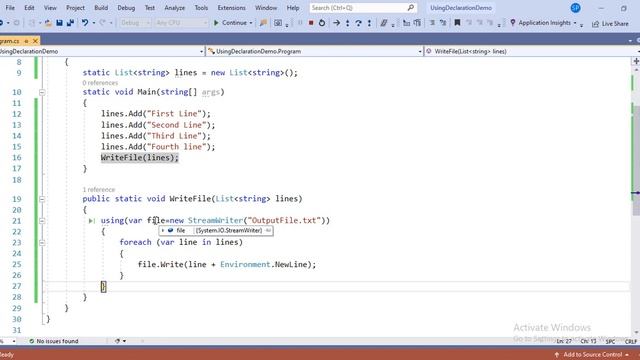Collapse the foreach block at line 23
Screen dimensions: 640x360
click(42, 242)
